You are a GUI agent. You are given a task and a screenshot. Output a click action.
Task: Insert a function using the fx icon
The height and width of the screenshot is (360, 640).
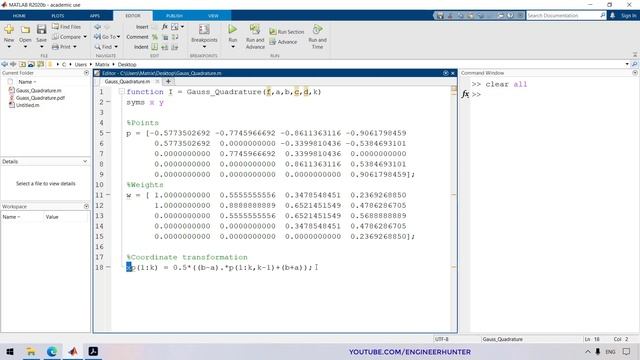click(x=164, y=27)
